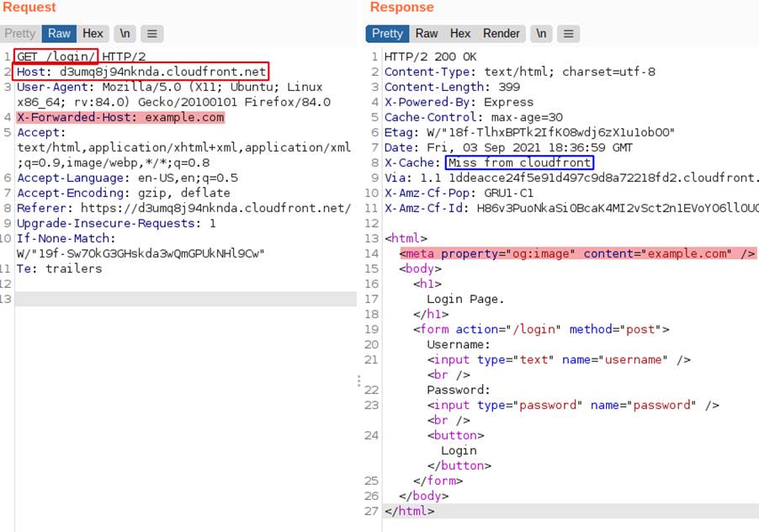Viewport: 759px width, 532px height.
Task: Click the X-Cache Miss from cloudfront value
Action: [x=520, y=162]
